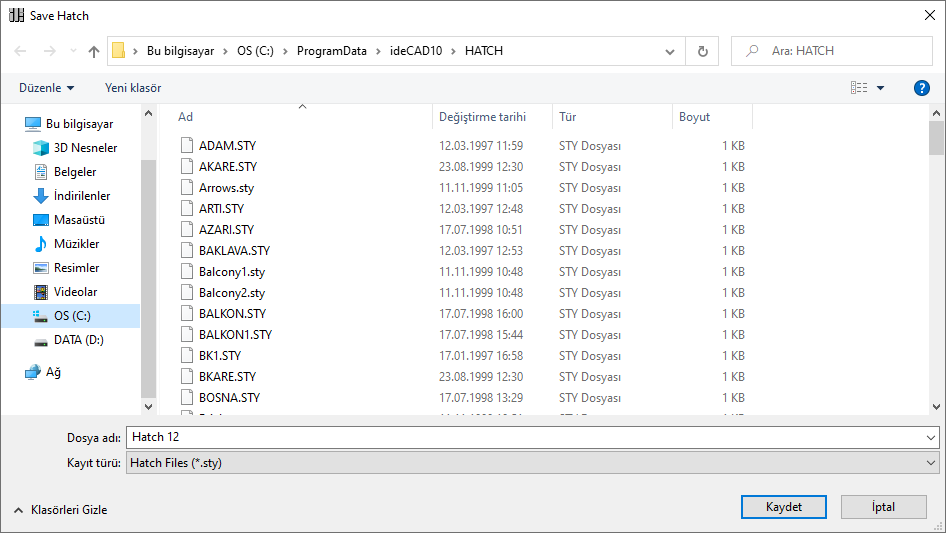946x533 pixels.
Task: Click navigation pane scroll up arrow
Action: 148,113
